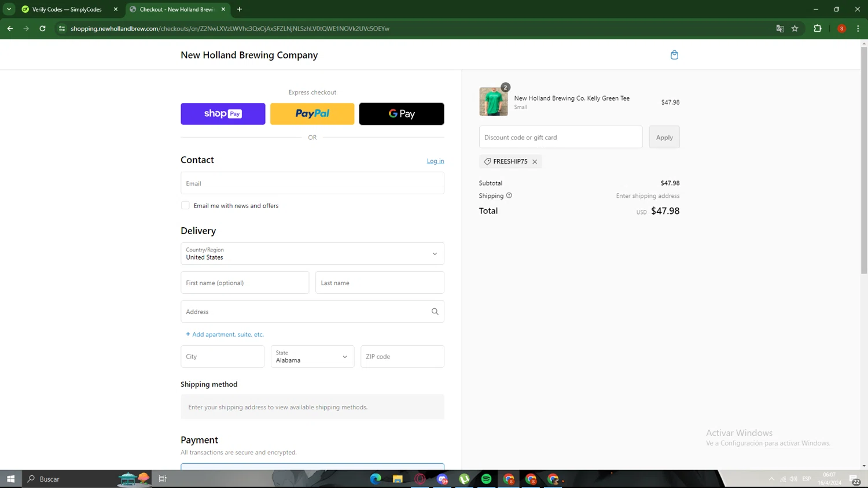Screen dimensions: 868x488
Task: Click the address search magnifier icon
Action: pos(435,312)
